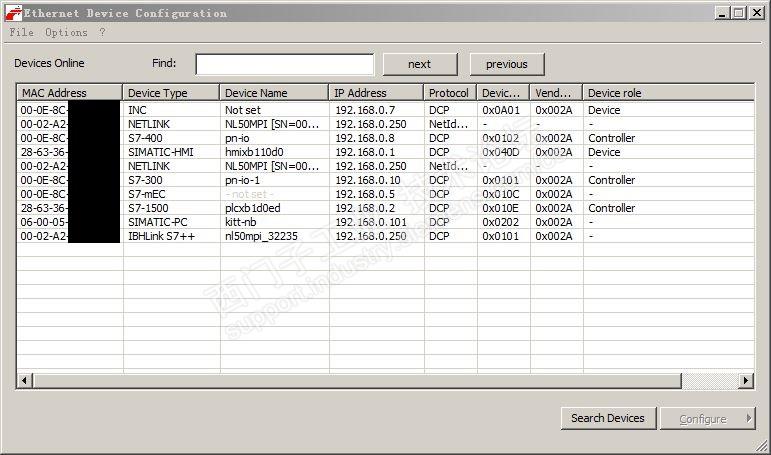Image resolution: width=771 pixels, height=455 pixels.
Task: Click Controller role in S7-1500 row
Action: pyautogui.click(x=612, y=208)
